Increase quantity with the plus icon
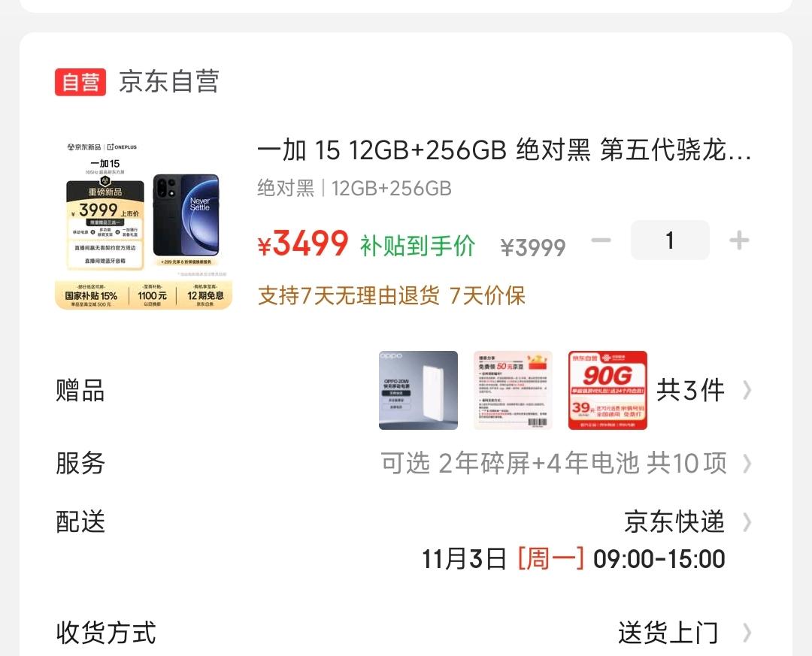The image size is (812, 656). 739,240
